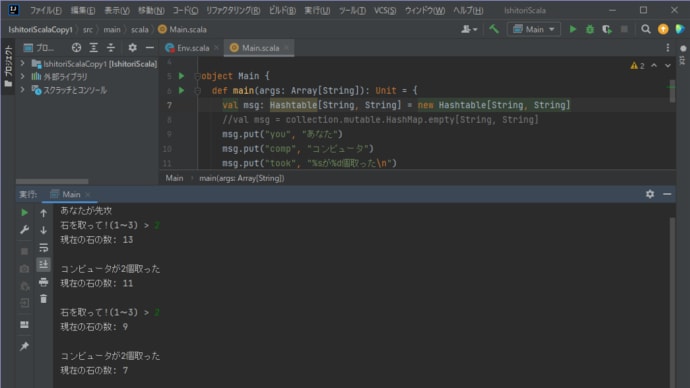Image resolution: width=690 pixels, height=388 pixels.
Task: Expand the スクラッチとコンソール node
Action: [22, 90]
